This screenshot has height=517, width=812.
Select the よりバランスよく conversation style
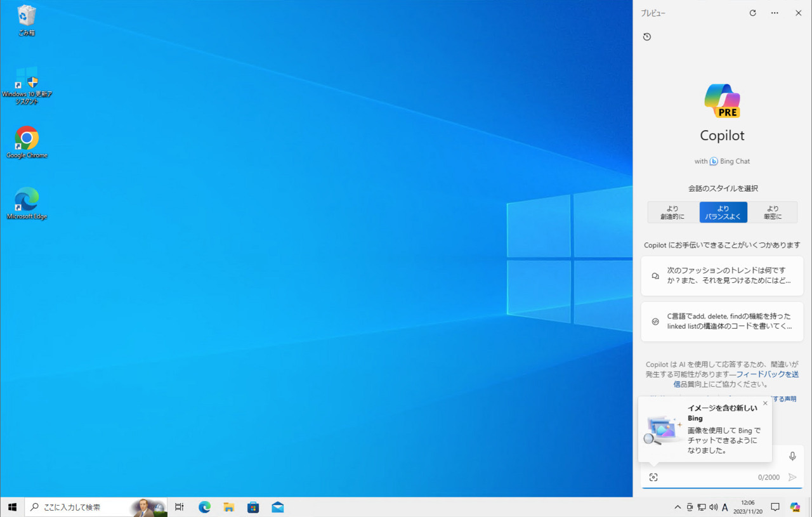723,213
